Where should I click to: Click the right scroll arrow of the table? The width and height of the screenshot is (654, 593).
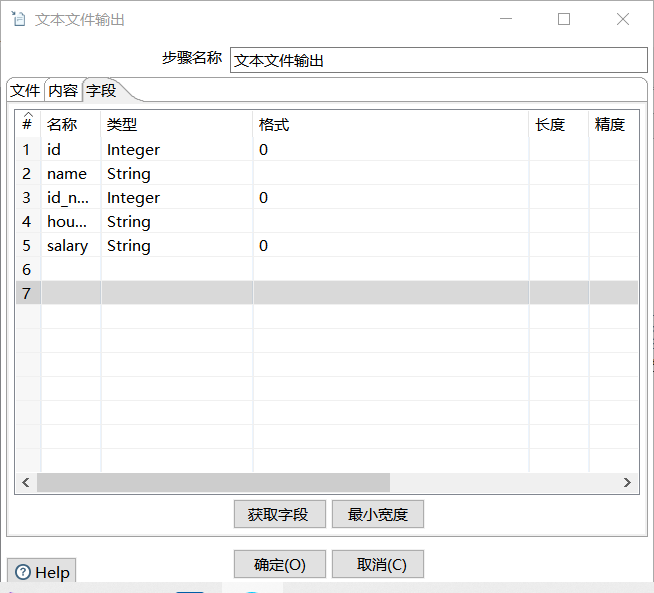point(627,482)
